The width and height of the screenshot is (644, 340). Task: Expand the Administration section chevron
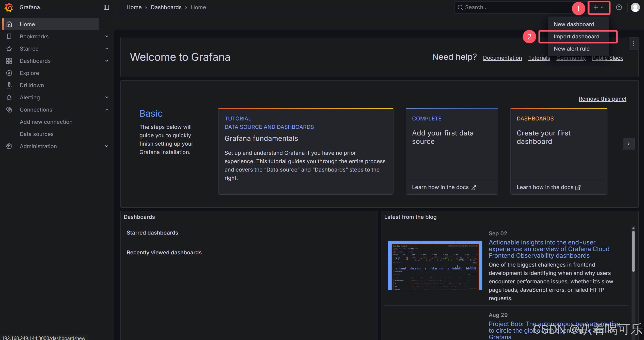point(107,146)
